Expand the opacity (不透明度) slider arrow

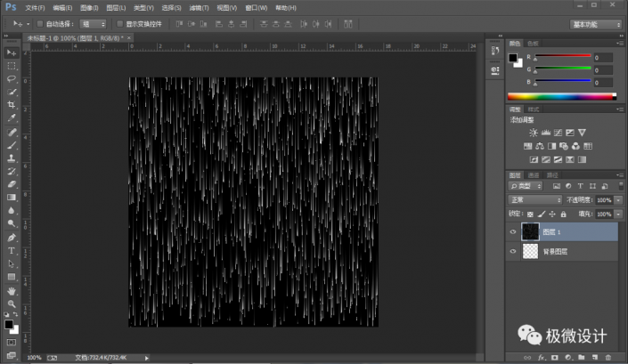[618, 200]
